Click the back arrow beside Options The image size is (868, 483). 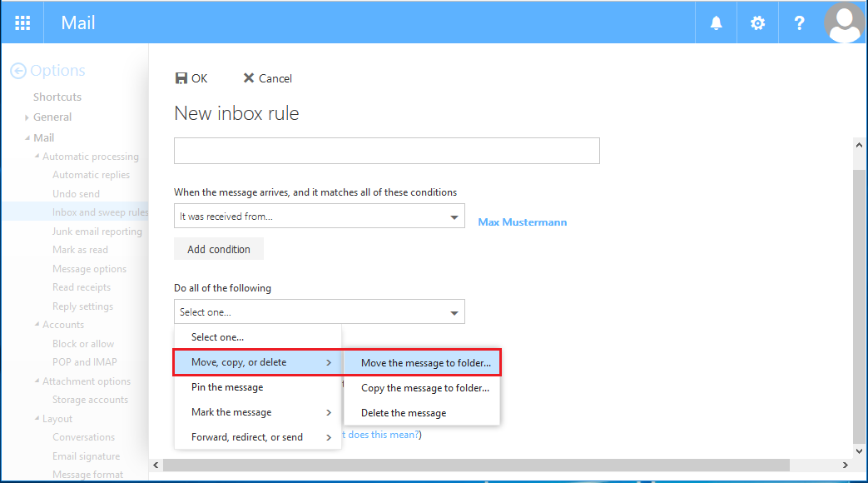17,70
